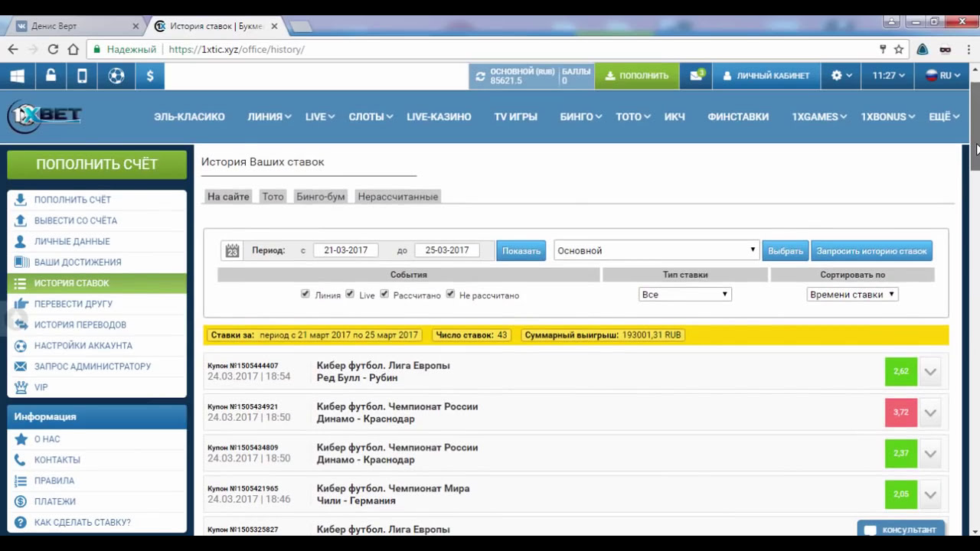Viewport: 980px width, 551px height.
Task: Expand coupon №1505434921 Динамо - Краснодар
Action: (930, 412)
